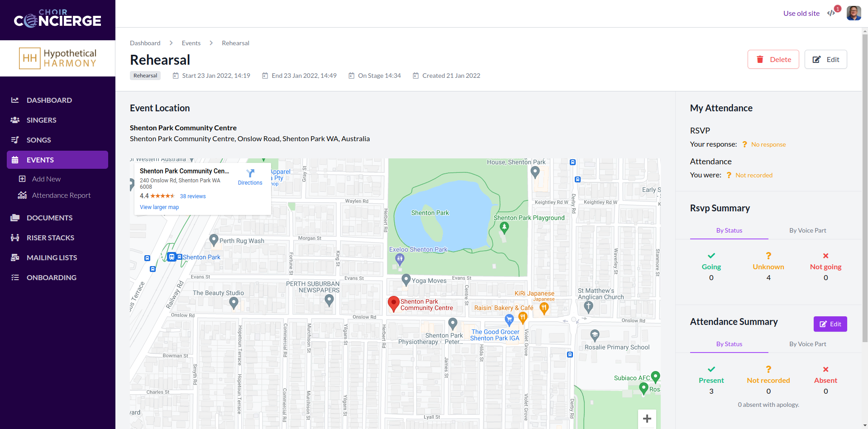The image size is (868, 429).
Task: Click the red Shenton Park Community Centre pin
Action: pos(393,303)
